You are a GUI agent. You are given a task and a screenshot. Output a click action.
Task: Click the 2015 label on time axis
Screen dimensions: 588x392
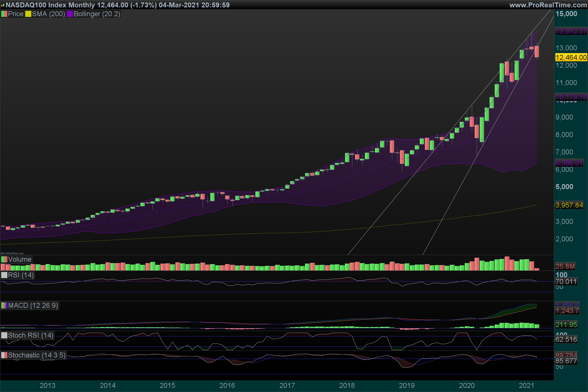pos(167,385)
